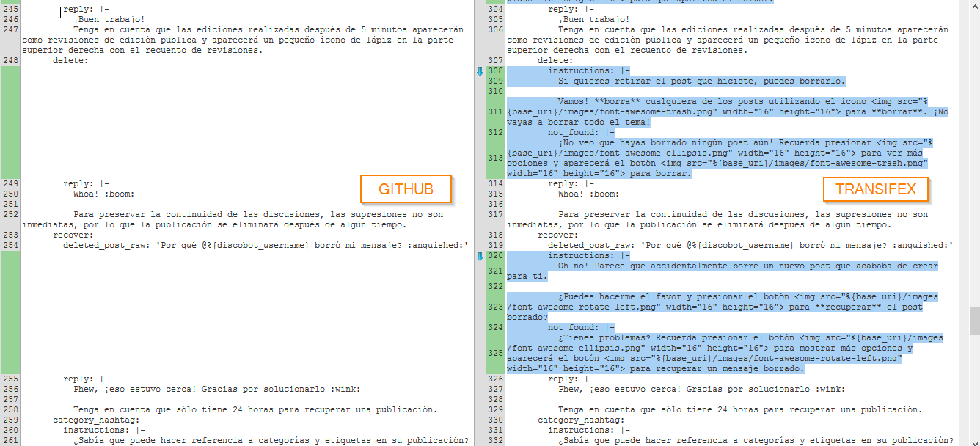The height and width of the screenshot is (446, 980).
Task: Click '¡No veo que hayas borrado' on line 313
Action: click(622, 143)
